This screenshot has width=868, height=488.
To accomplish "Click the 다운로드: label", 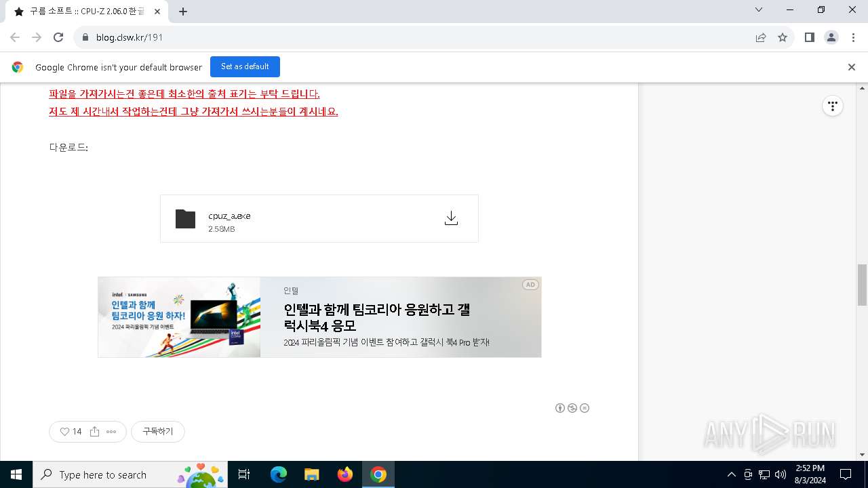I will [68, 147].
